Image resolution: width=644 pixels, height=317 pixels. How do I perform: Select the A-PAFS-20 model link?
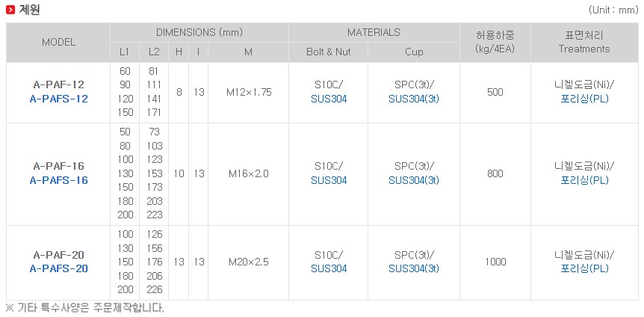coord(59,269)
